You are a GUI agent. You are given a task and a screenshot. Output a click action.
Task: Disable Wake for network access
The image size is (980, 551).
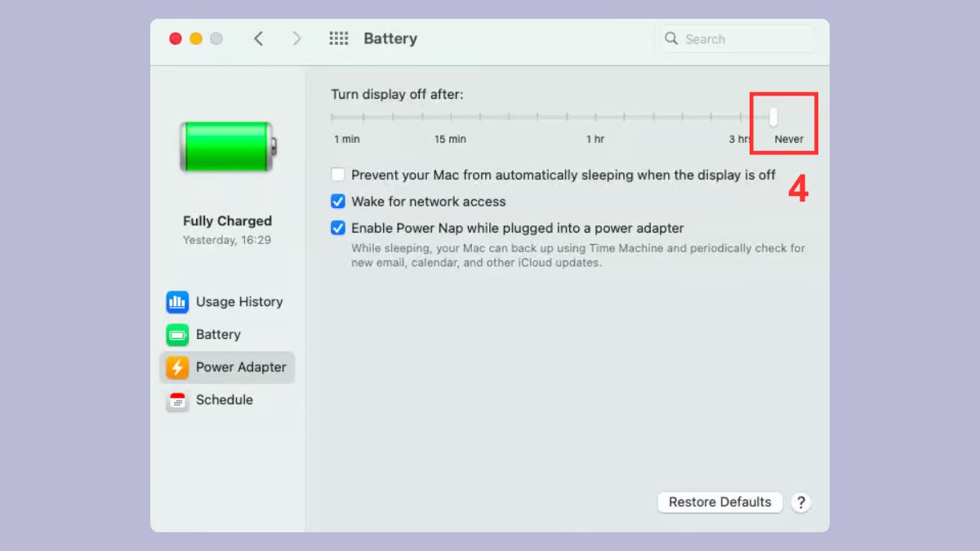coord(337,201)
